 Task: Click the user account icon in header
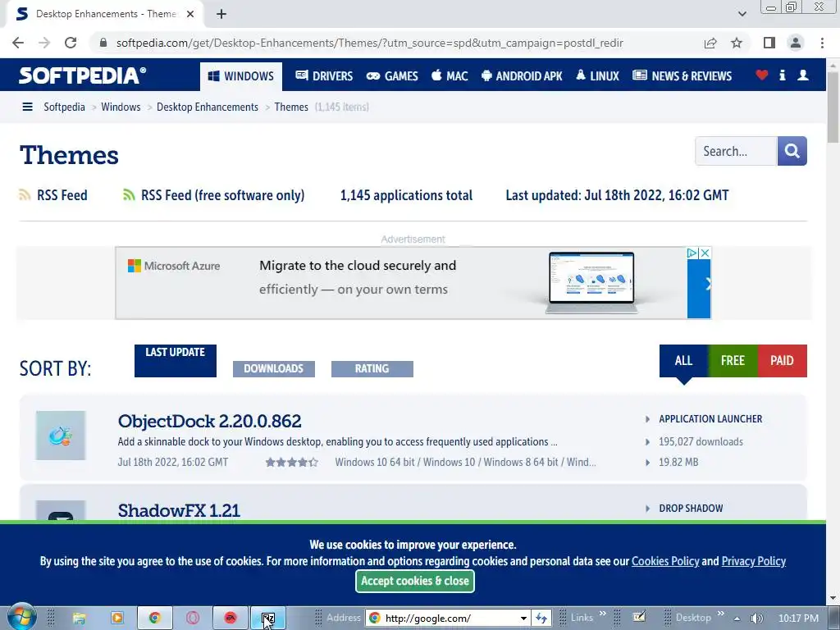click(x=803, y=75)
